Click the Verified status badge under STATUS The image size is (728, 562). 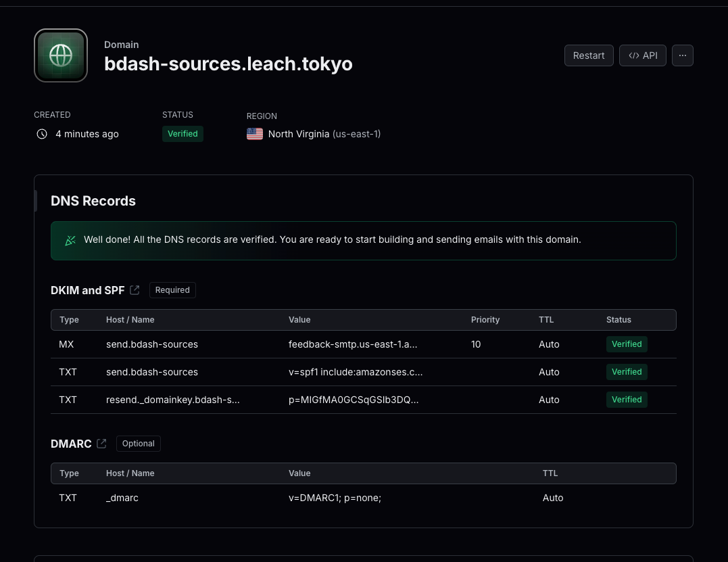point(183,134)
